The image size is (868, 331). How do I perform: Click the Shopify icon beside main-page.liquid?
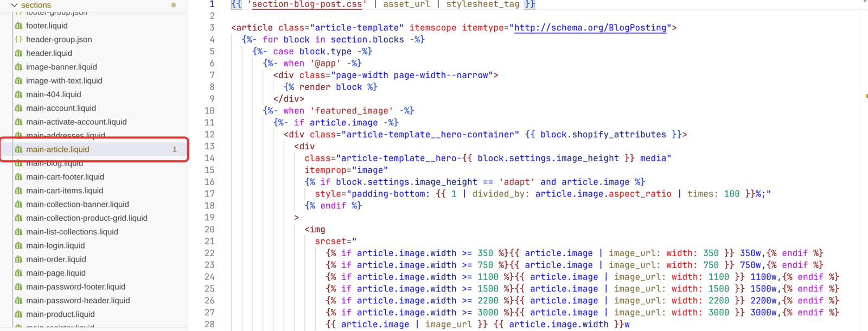pos(18,273)
